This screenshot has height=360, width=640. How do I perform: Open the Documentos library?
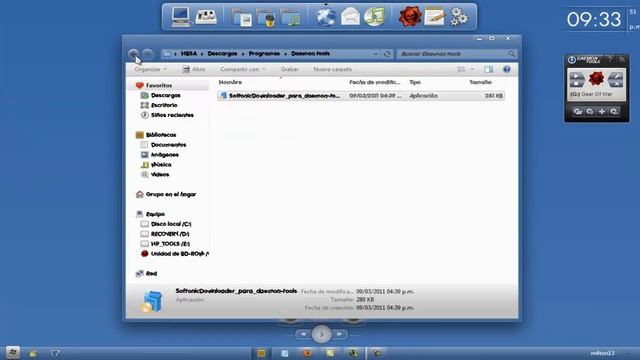[x=168, y=145]
